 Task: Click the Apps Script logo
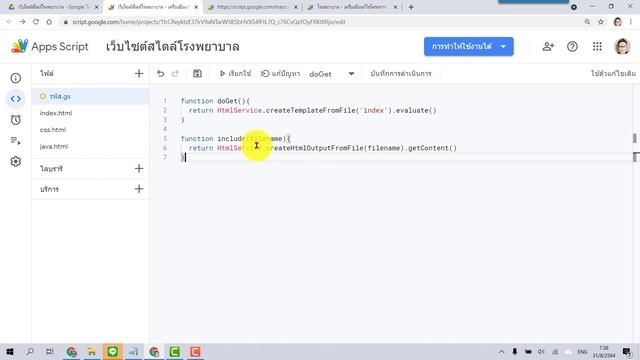pyautogui.click(x=49, y=47)
